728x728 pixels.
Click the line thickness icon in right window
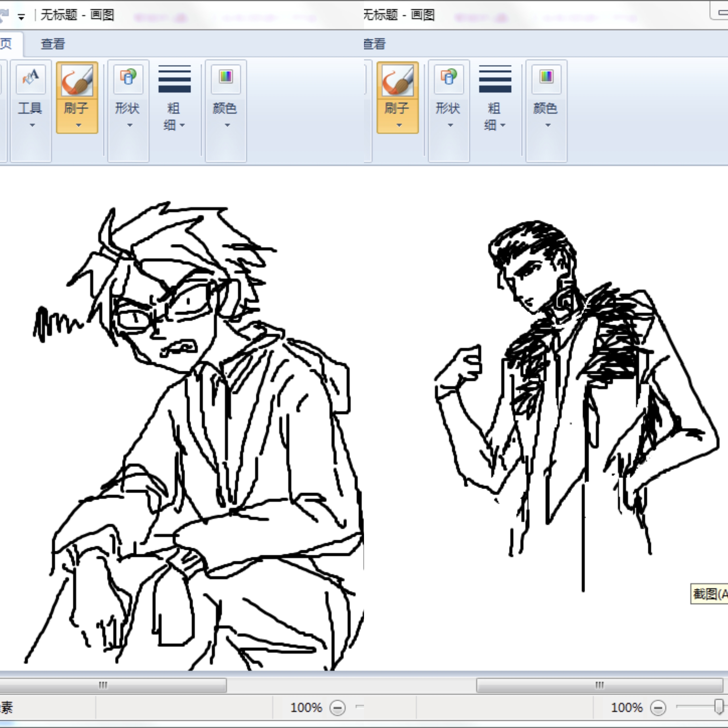(495, 79)
